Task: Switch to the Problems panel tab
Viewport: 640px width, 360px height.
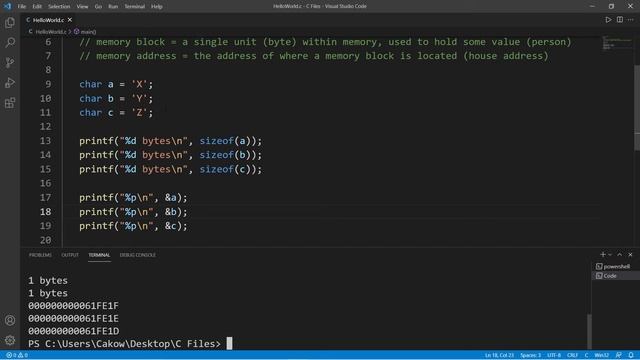Action: pyautogui.click(x=40, y=255)
